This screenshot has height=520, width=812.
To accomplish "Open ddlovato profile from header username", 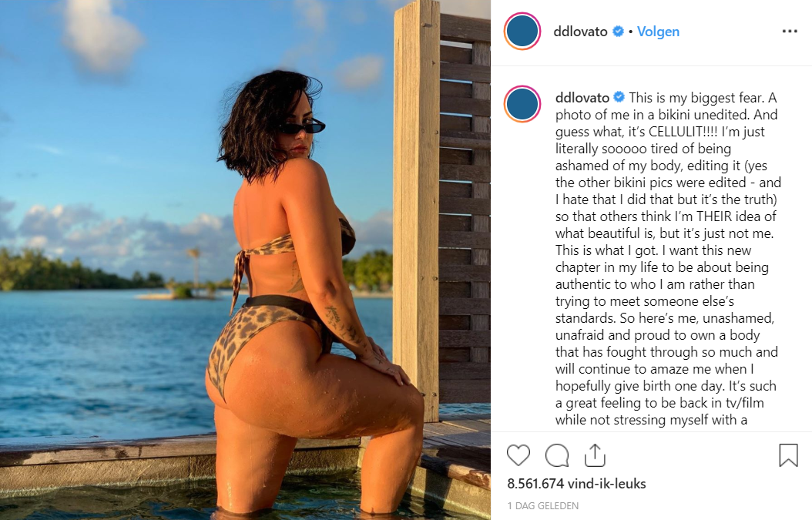I will pyautogui.click(x=580, y=32).
